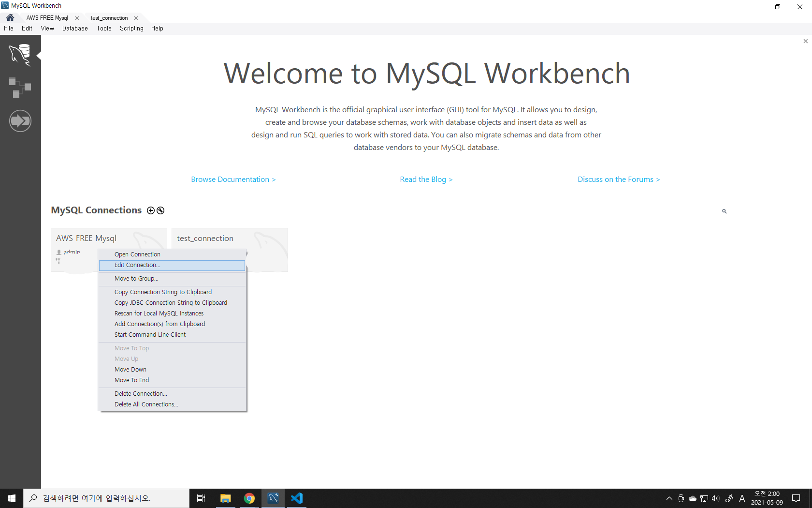Image resolution: width=812 pixels, height=508 pixels.
Task: Follow the Read the Blog link
Action: (426, 179)
